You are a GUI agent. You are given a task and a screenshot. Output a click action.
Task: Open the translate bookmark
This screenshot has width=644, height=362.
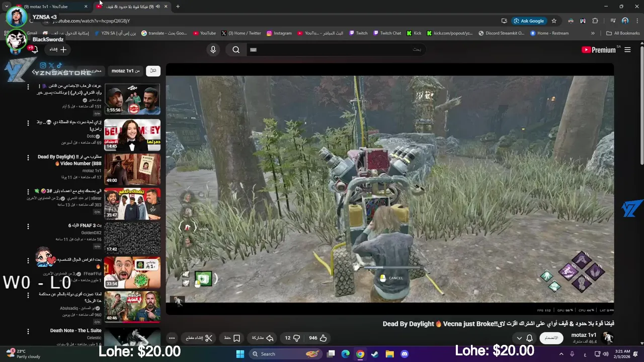click(x=164, y=33)
